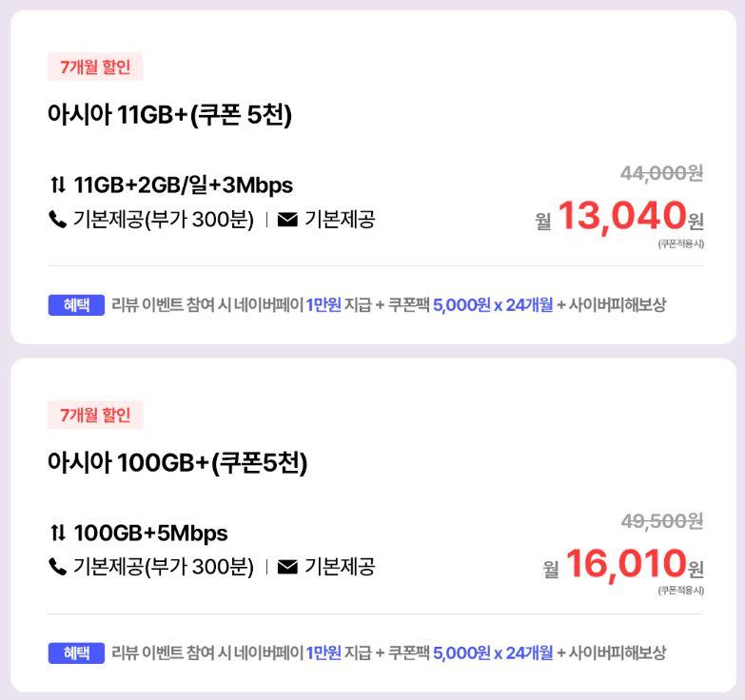
Task: Click the 7개월 할인 tag on the 100GB plan
Action: tap(95, 416)
